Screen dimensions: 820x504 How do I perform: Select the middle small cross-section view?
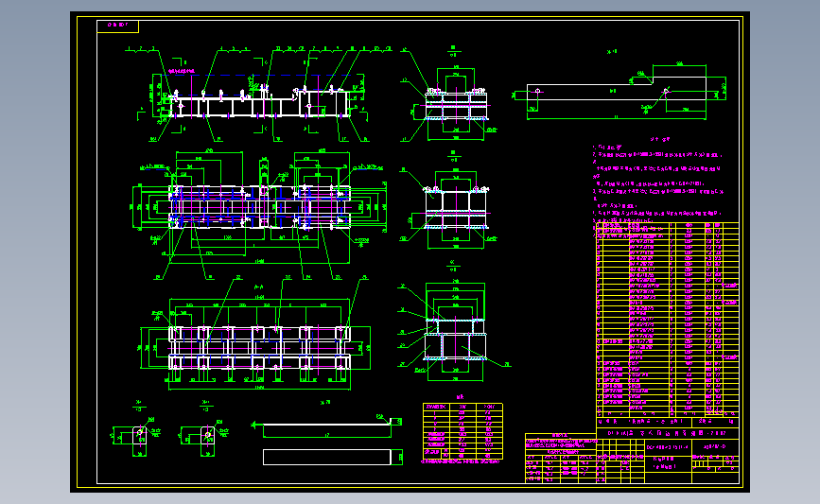(x=456, y=209)
